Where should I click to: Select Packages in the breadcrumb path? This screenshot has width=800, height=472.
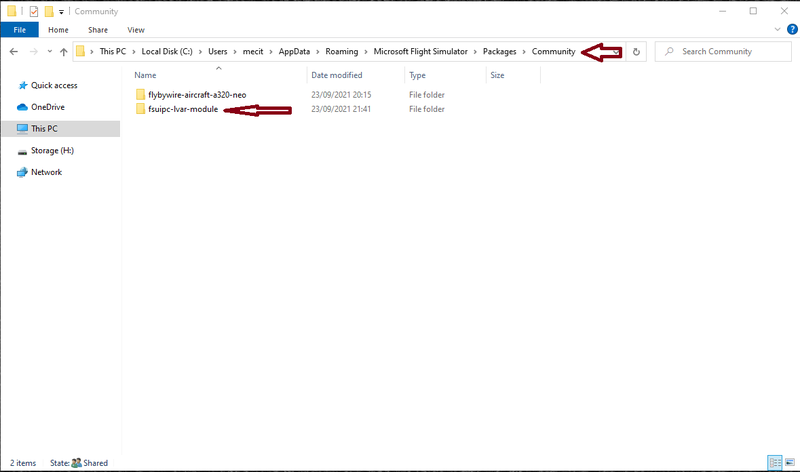click(499, 52)
